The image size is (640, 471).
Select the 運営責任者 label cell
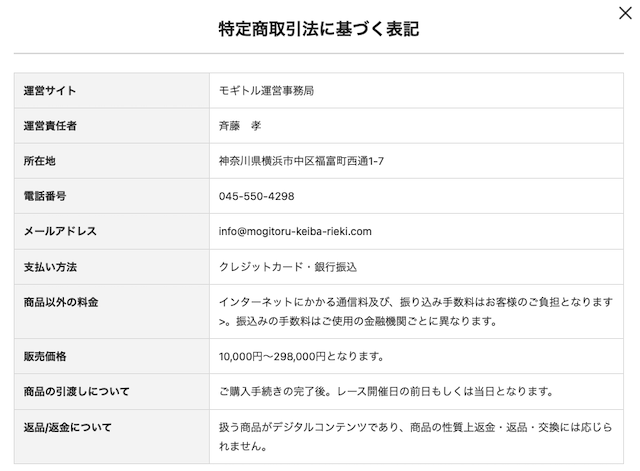tap(112, 126)
